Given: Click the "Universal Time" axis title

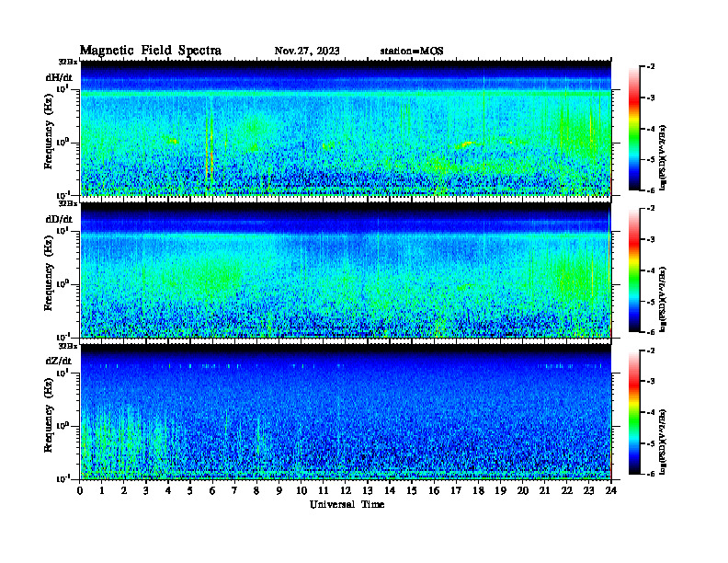Looking at the screenshot, I should pyautogui.click(x=347, y=504).
